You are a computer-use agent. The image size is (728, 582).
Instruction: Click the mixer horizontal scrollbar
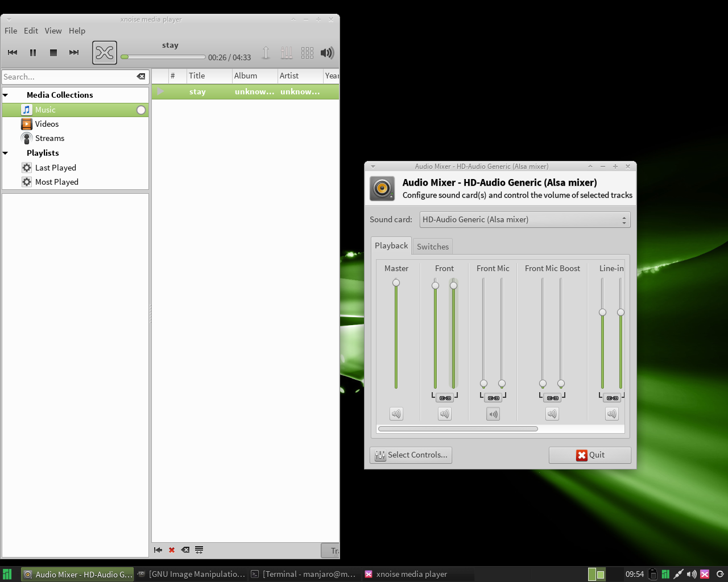(x=458, y=429)
